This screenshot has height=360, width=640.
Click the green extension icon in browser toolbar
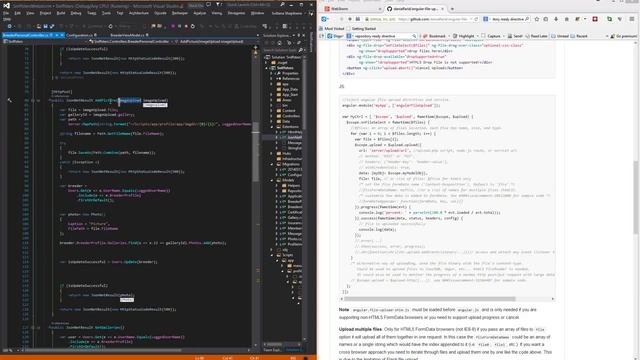pyautogui.click(x=609, y=19)
